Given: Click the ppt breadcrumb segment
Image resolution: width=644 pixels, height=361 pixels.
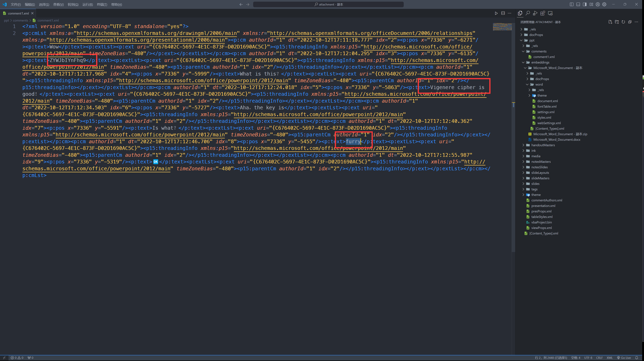Looking at the screenshot, I should click(x=7, y=21).
